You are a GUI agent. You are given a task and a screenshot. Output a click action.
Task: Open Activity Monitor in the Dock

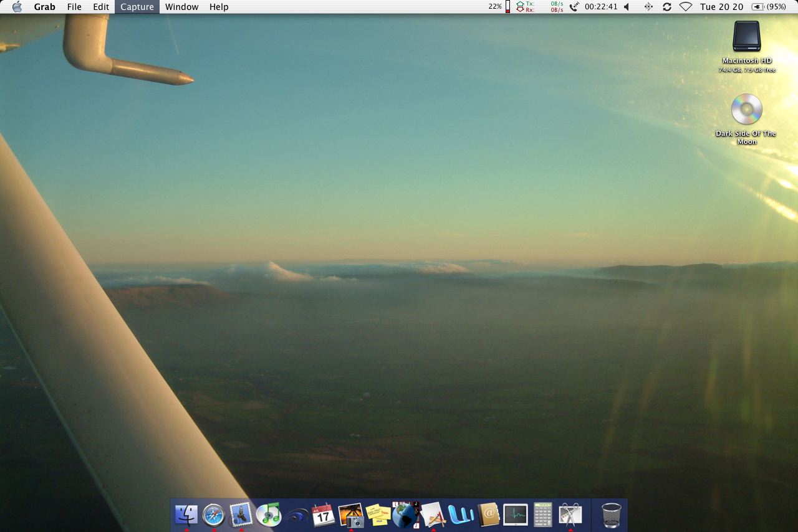point(516,515)
